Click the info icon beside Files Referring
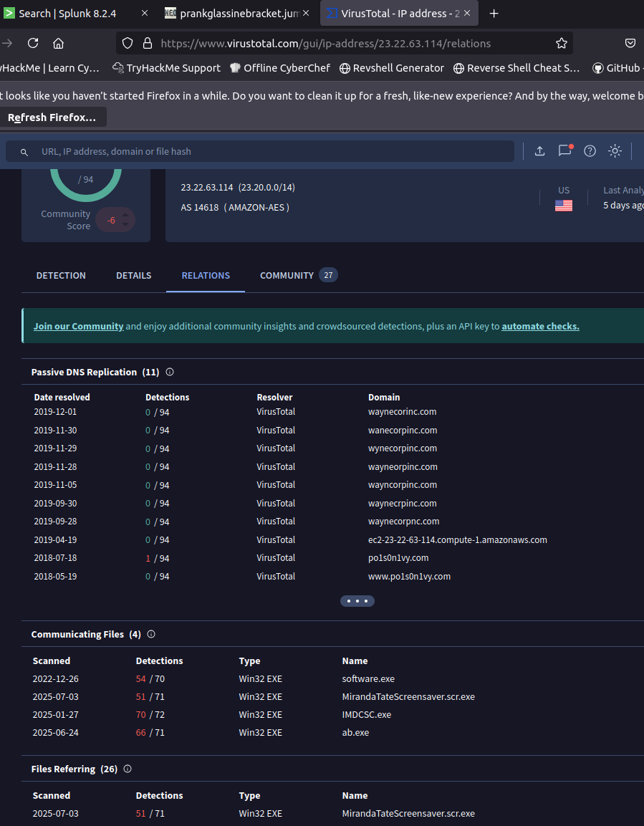The height and width of the screenshot is (826, 644). 128,769
